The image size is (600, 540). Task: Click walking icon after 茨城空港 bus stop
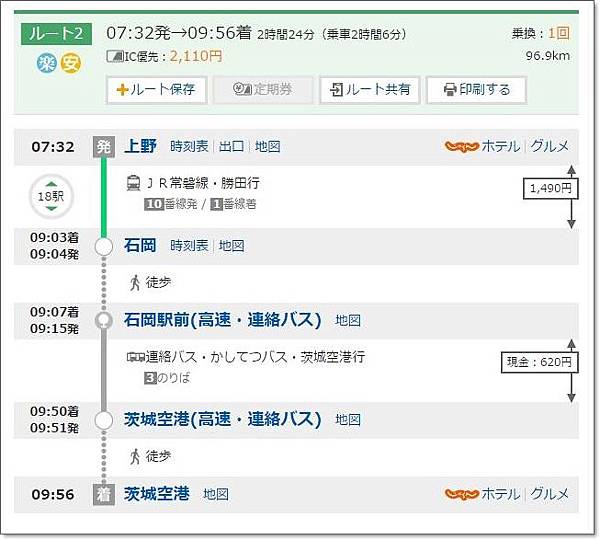[x=135, y=457]
